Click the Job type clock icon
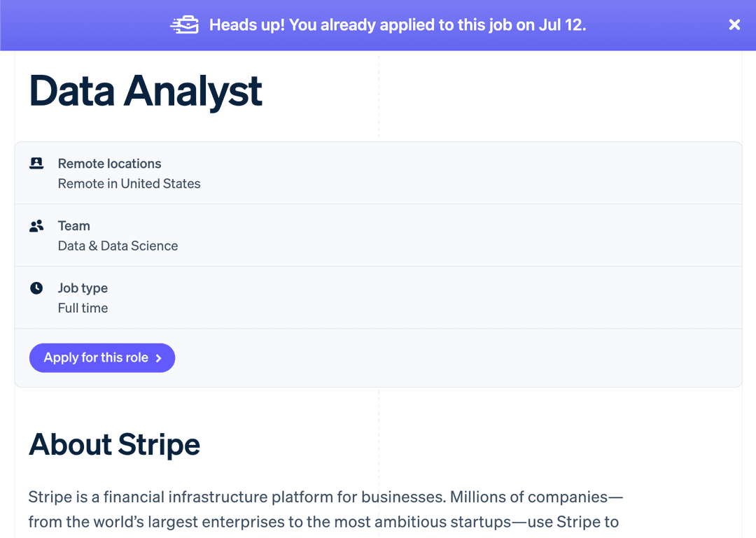The height and width of the screenshot is (538, 756). (36, 288)
